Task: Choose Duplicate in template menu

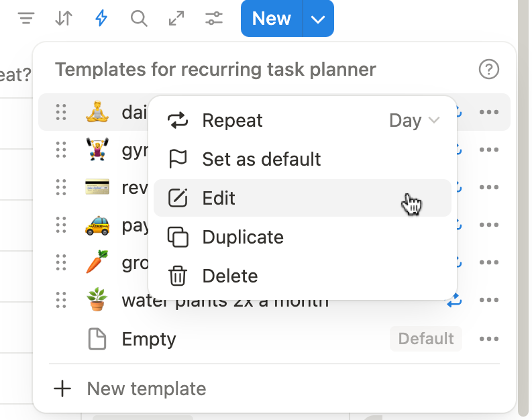Action: (x=303, y=237)
